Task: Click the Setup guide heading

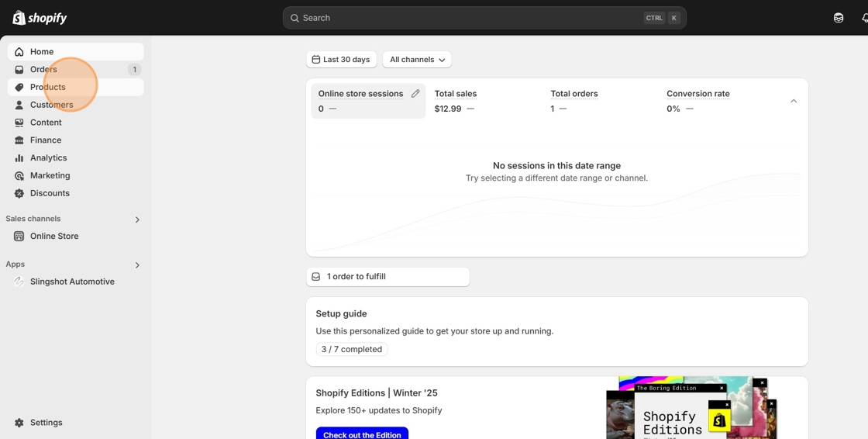Action: click(x=341, y=313)
